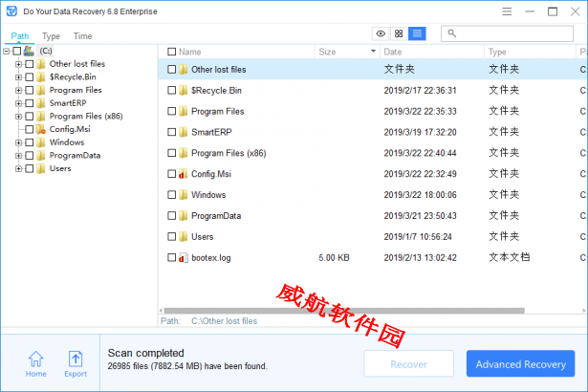Switch to the Time tab
Screen dimensions: 588x392
coord(82,36)
